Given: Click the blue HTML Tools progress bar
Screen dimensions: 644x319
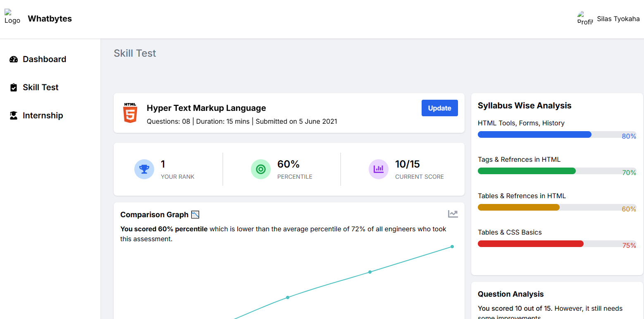Looking at the screenshot, I should 534,134.
